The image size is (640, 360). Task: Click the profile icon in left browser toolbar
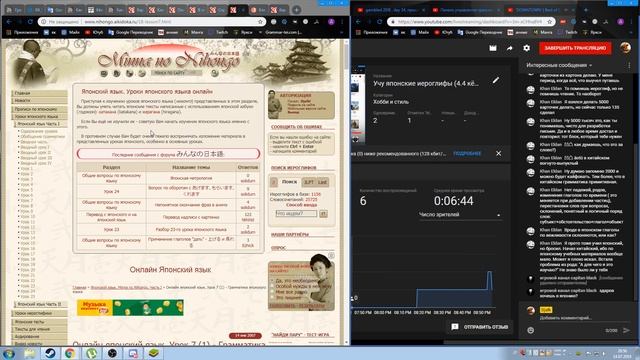pyautogui.click(x=331, y=22)
